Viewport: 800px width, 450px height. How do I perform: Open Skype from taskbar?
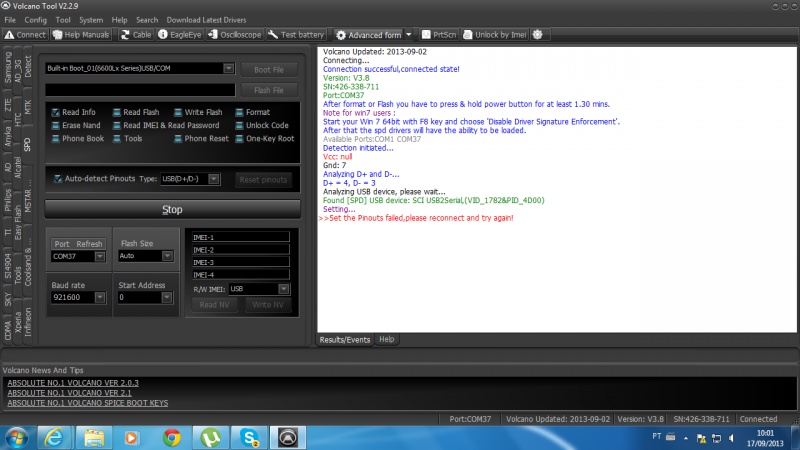[x=250, y=438]
